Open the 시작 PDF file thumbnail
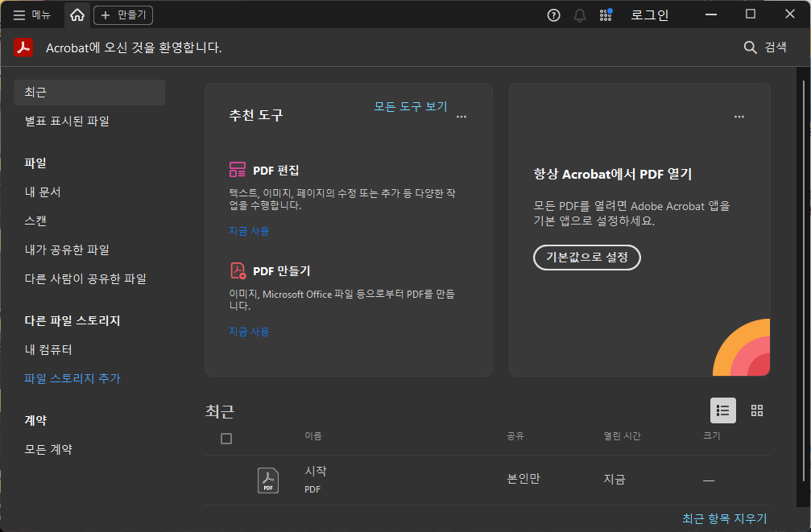811x532 pixels. 267,480
